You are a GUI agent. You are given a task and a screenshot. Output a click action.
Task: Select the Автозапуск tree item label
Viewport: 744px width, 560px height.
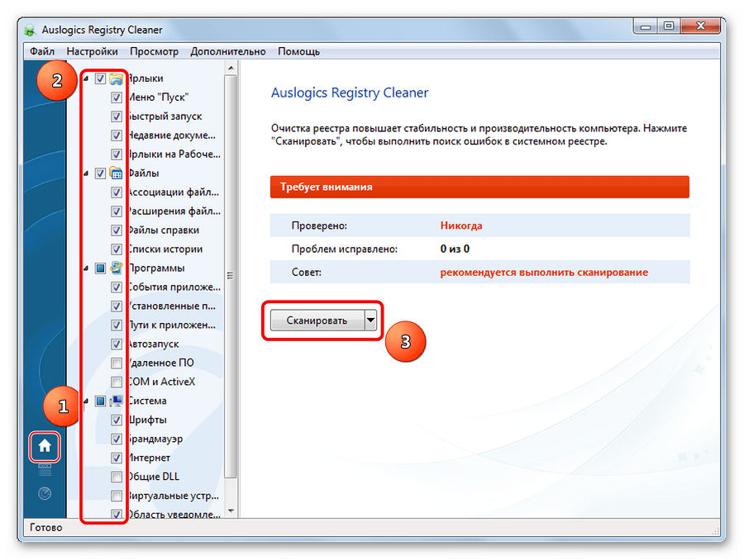tap(154, 344)
